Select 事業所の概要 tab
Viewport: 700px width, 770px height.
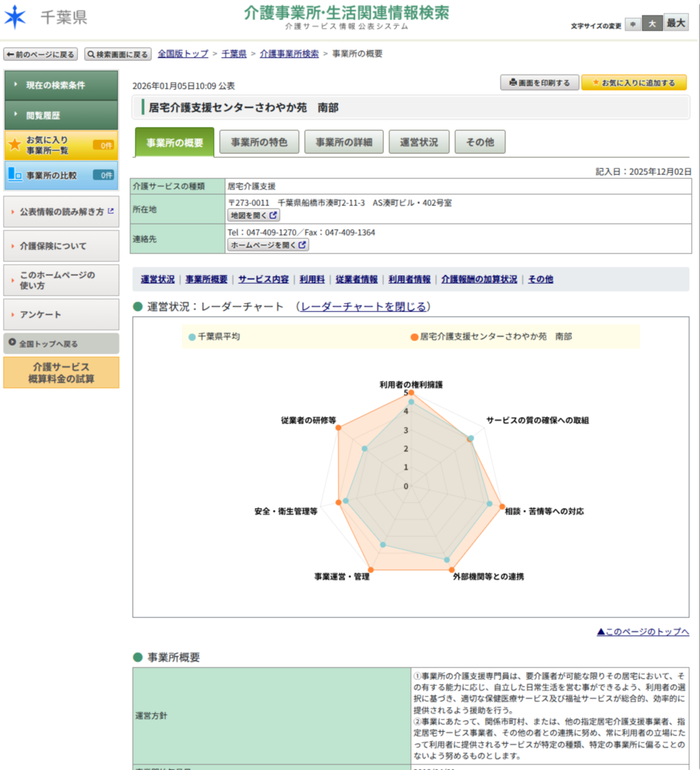175,142
